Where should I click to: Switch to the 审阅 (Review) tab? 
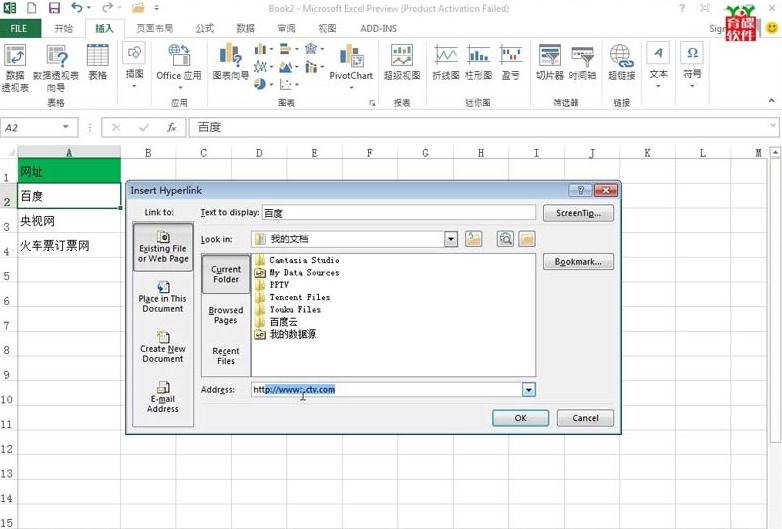(286, 28)
